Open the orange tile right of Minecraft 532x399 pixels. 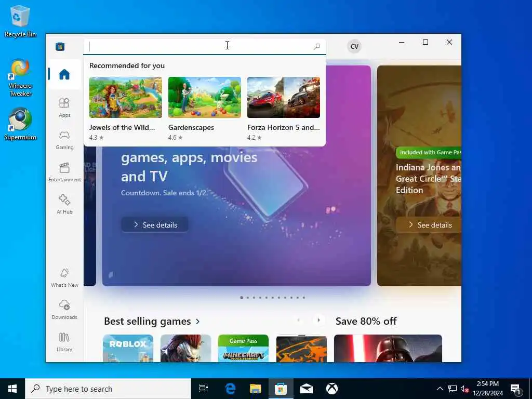coord(301,348)
